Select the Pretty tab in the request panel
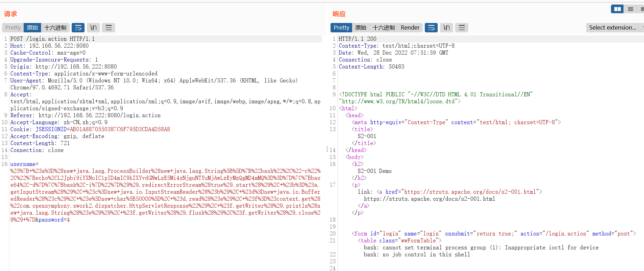 pyautogui.click(x=13, y=27)
